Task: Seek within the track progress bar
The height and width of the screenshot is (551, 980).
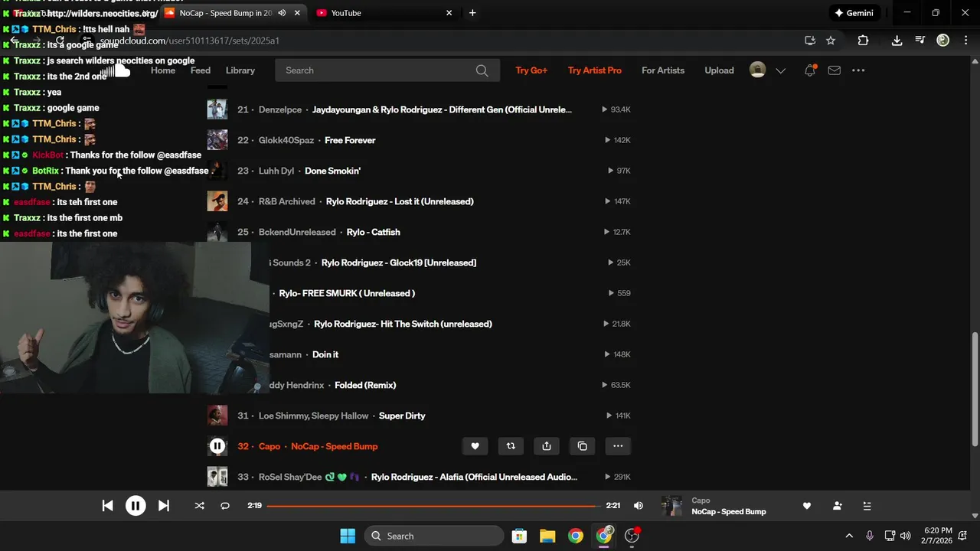Action: pyautogui.click(x=433, y=506)
